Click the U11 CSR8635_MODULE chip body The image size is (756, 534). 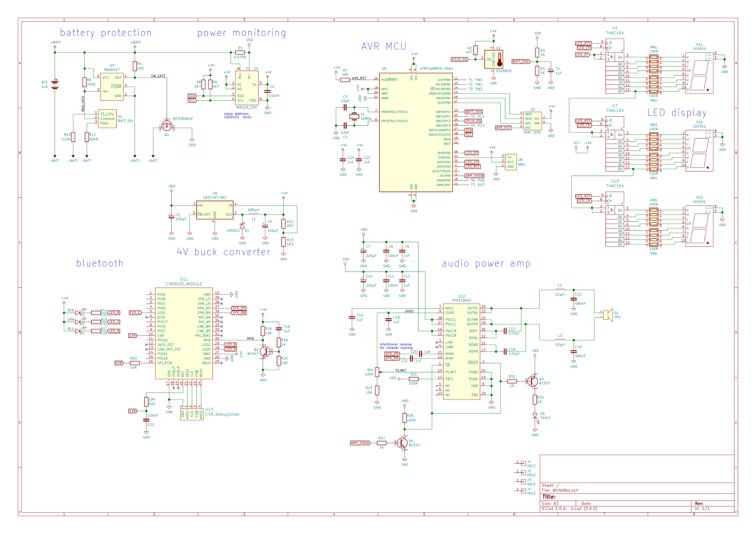point(184,333)
